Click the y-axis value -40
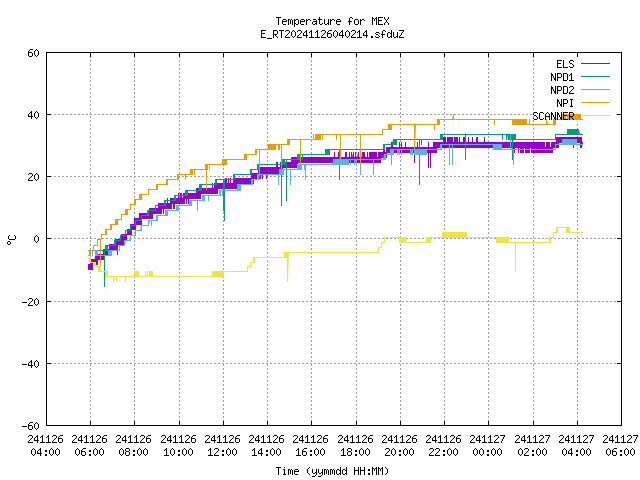The height and width of the screenshot is (480, 640). coord(31,364)
